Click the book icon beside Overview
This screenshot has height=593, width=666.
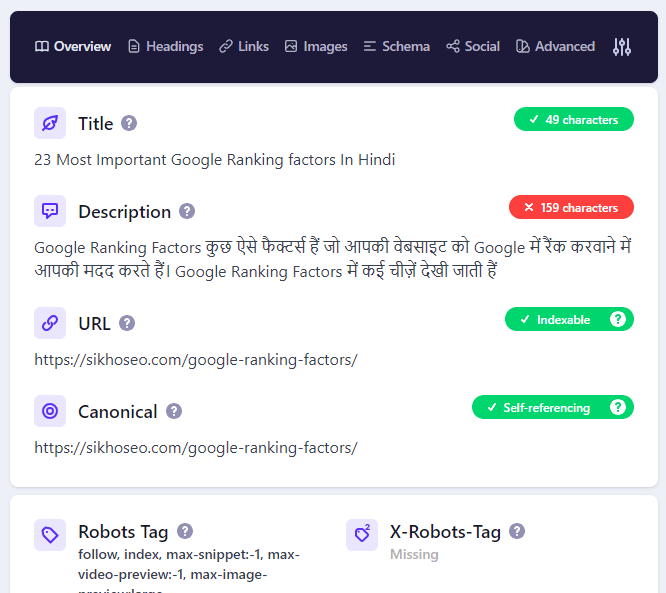(42, 46)
